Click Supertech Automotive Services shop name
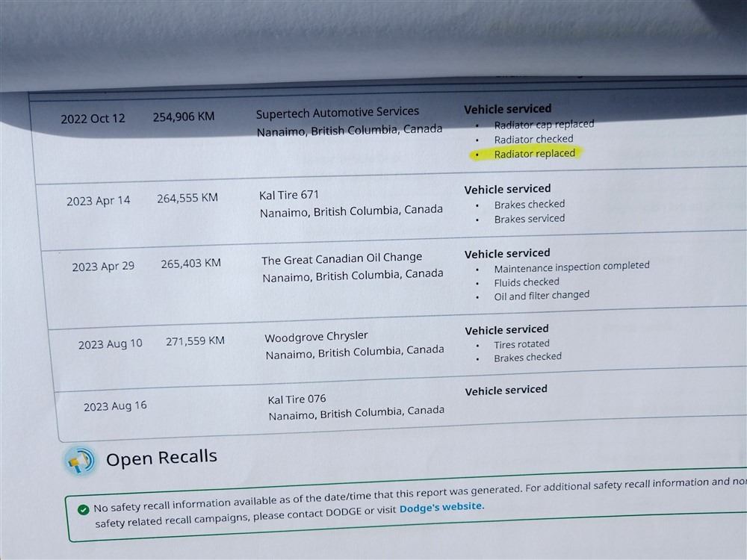Image resolution: width=747 pixels, height=560 pixels. coord(337,113)
